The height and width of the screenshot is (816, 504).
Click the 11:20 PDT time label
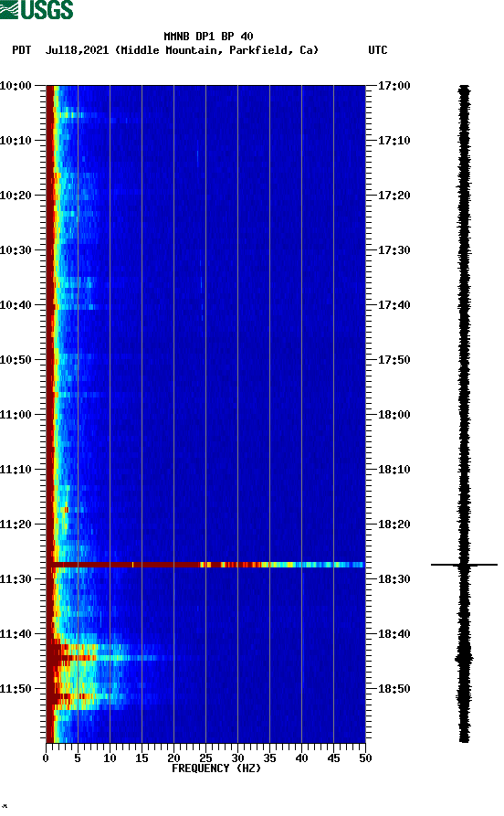click(x=16, y=525)
